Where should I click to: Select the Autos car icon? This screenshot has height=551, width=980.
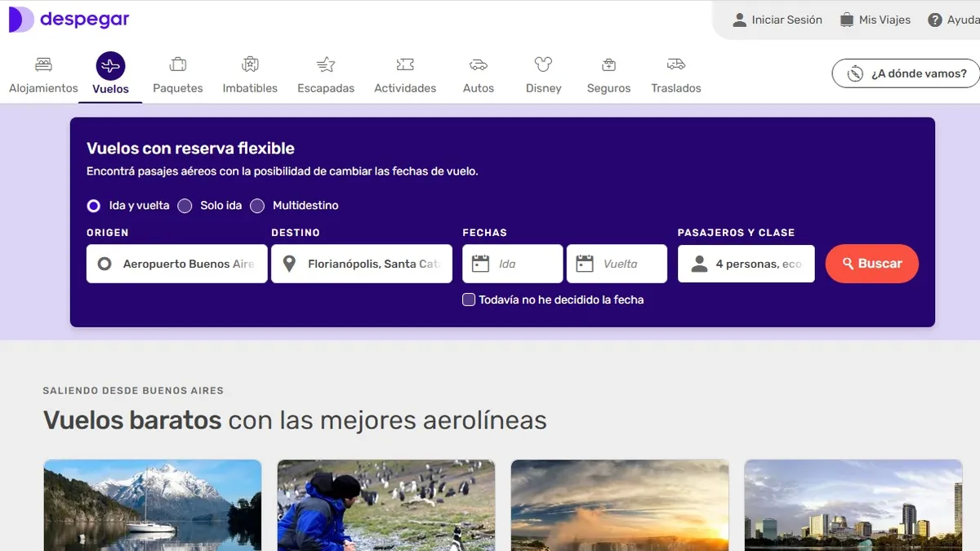click(479, 64)
